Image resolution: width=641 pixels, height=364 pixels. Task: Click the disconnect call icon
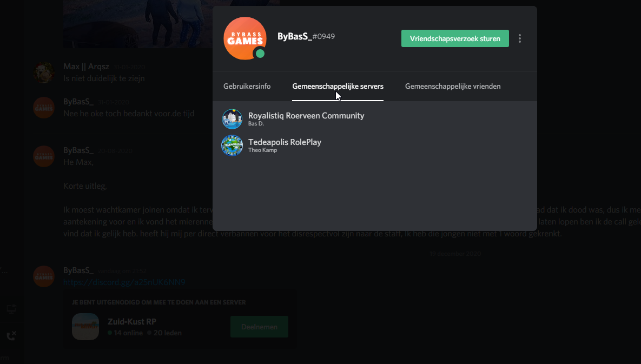coord(11,336)
